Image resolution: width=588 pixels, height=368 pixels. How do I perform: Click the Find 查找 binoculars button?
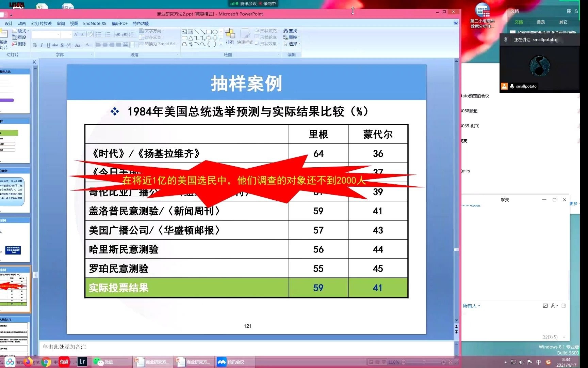click(x=290, y=31)
